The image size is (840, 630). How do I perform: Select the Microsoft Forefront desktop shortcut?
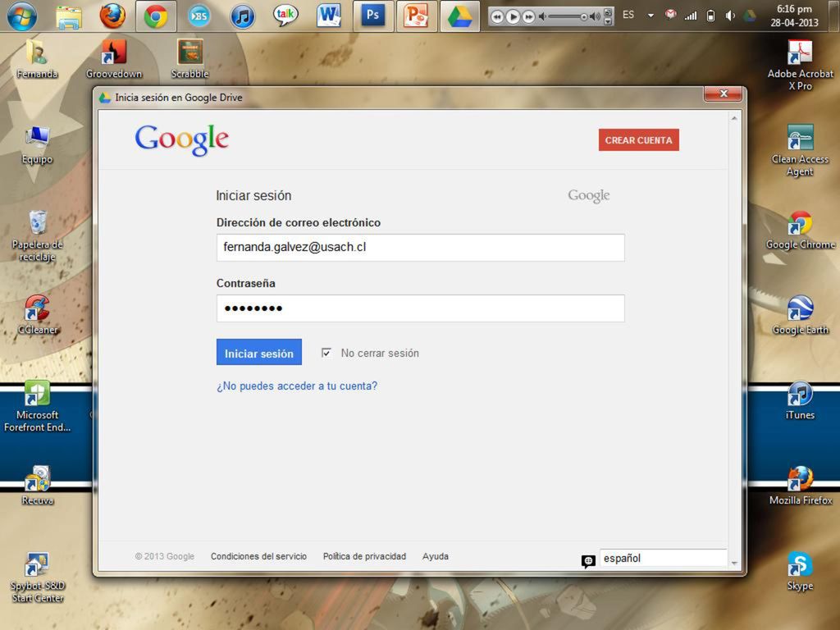[x=37, y=406]
